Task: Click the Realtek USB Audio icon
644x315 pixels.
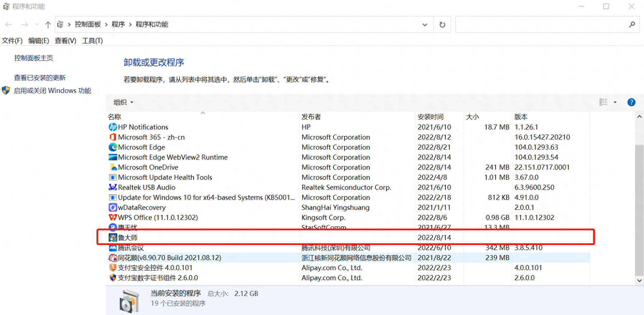Action: (113, 187)
